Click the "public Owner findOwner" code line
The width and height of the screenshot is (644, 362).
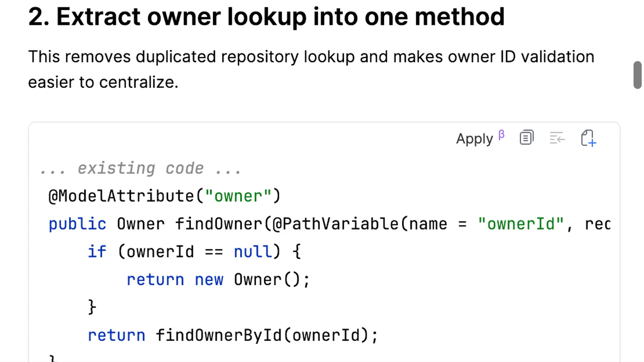tap(329, 224)
